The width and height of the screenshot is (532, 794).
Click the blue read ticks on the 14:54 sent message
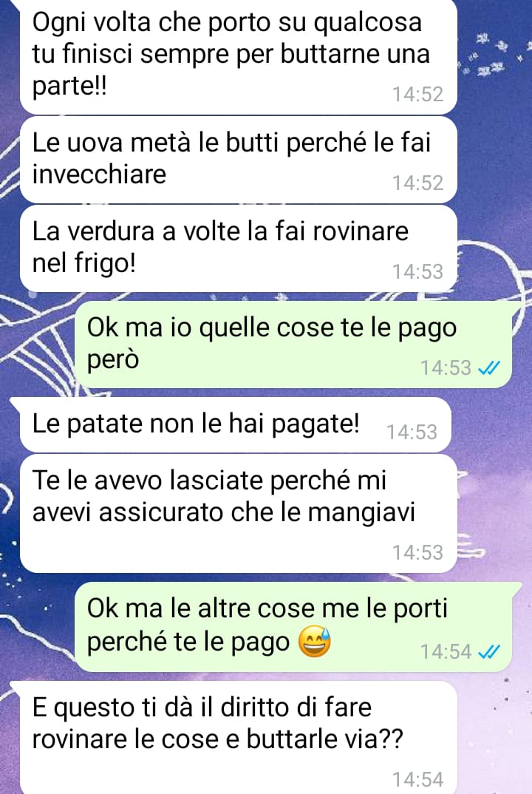(x=489, y=652)
